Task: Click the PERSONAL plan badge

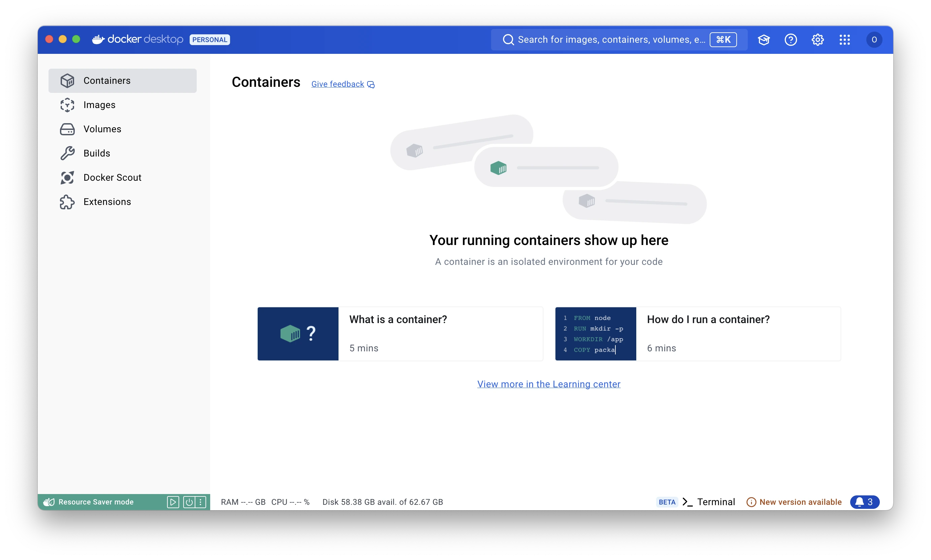Action: click(210, 40)
